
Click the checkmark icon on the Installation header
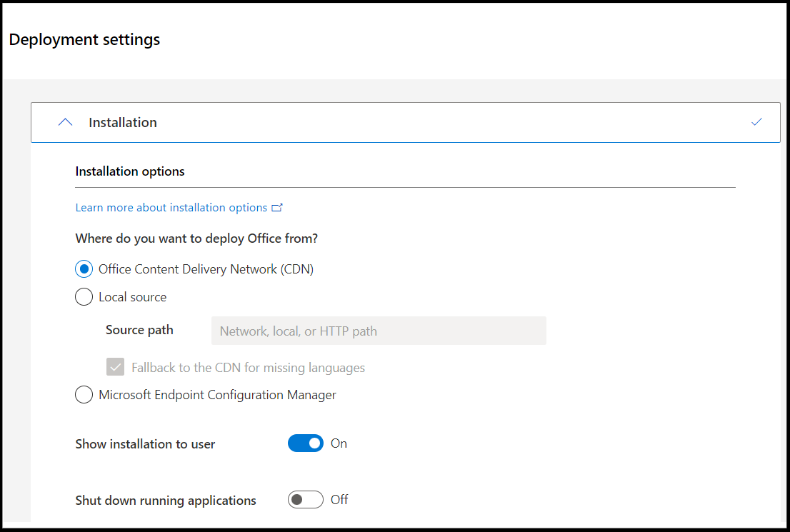point(756,121)
